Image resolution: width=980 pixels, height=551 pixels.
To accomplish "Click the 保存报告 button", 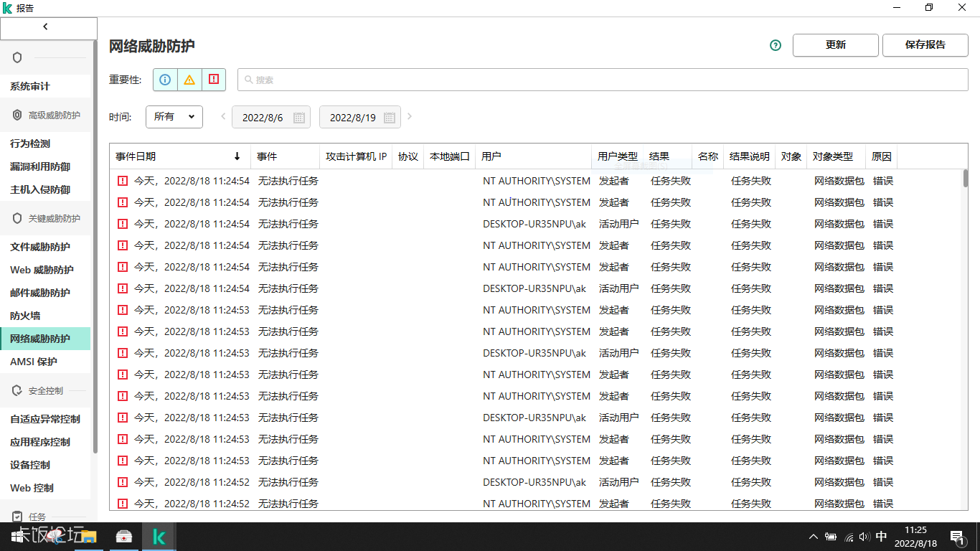I will (925, 44).
